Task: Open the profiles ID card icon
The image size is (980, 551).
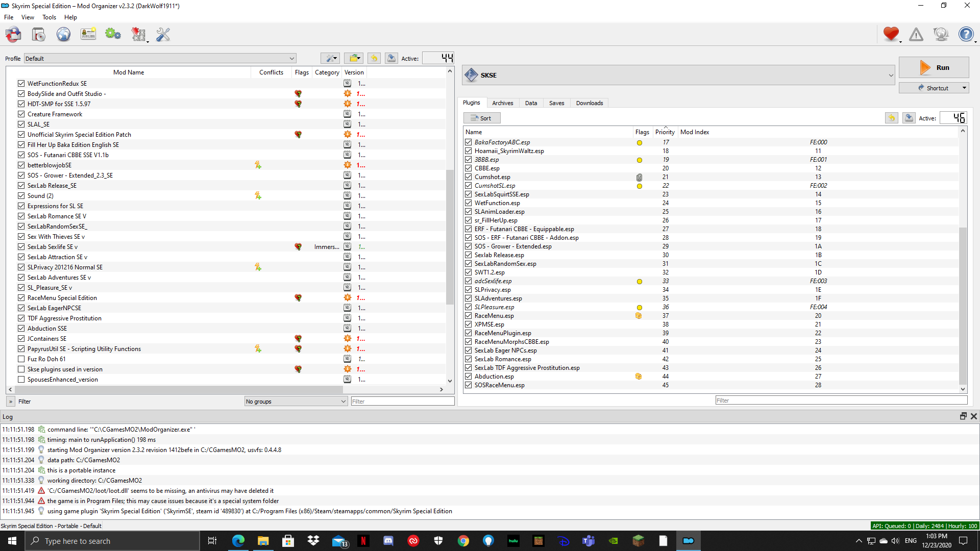Action: 88,35
